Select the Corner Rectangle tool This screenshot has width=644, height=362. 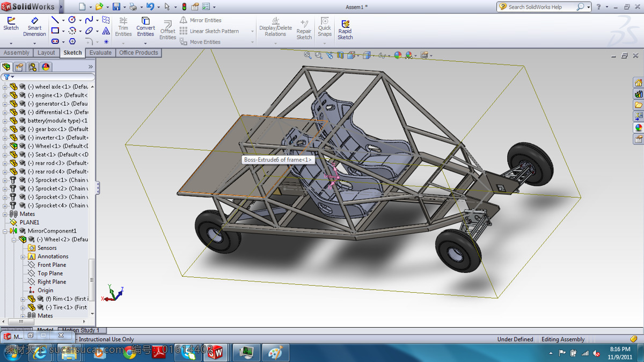point(55,31)
